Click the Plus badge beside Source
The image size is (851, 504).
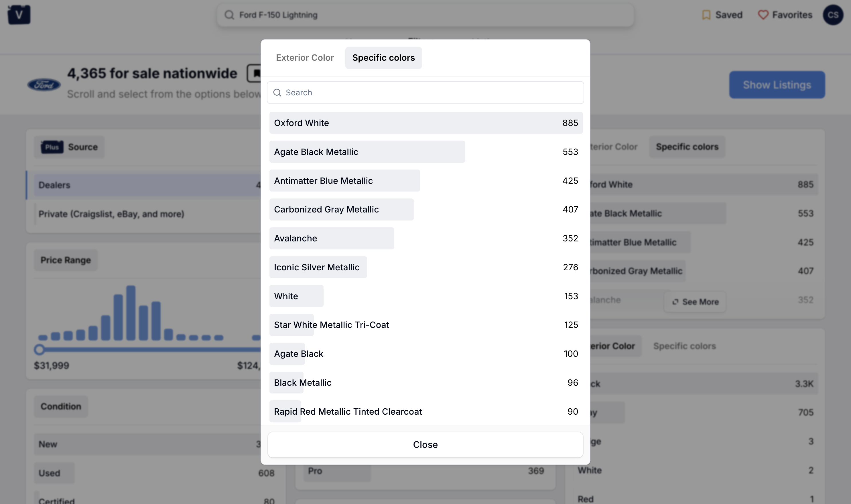click(52, 147)
